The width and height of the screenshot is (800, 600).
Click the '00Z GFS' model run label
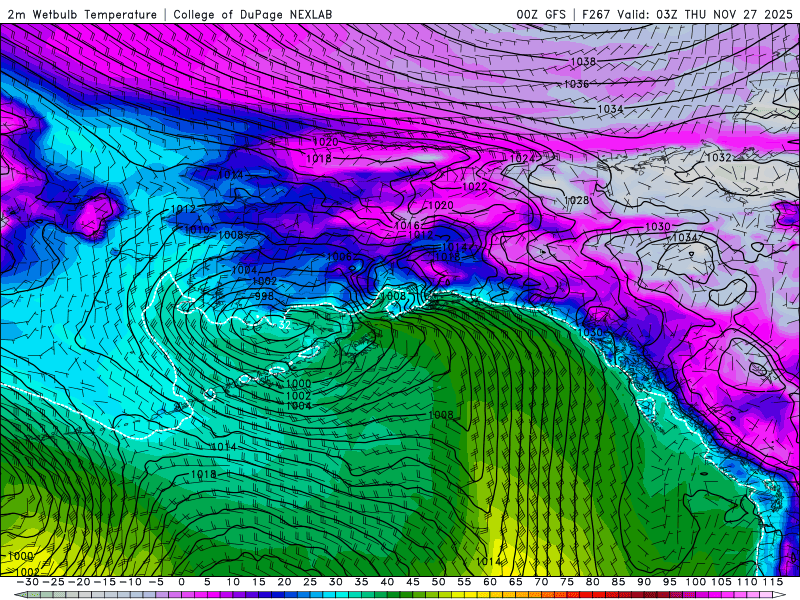click(x=541, y=15)
